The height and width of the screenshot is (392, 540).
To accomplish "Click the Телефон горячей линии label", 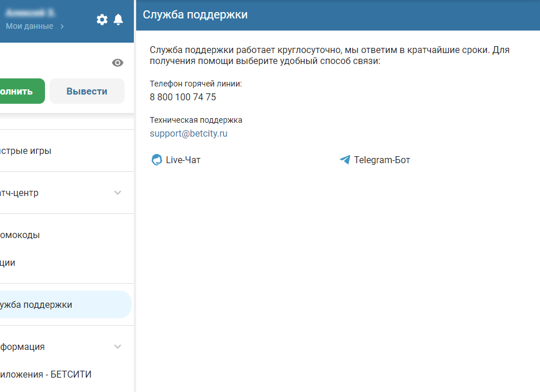I will point(196,84).
